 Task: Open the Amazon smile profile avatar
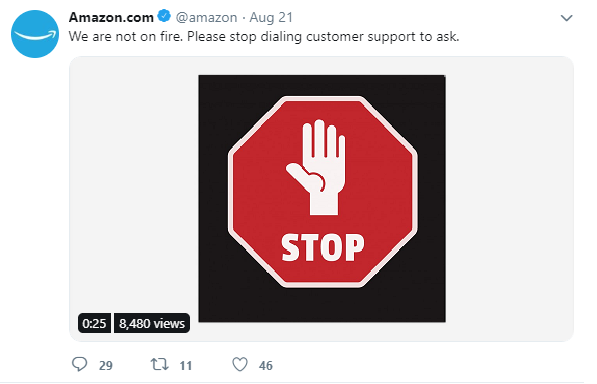pos(35,34)
